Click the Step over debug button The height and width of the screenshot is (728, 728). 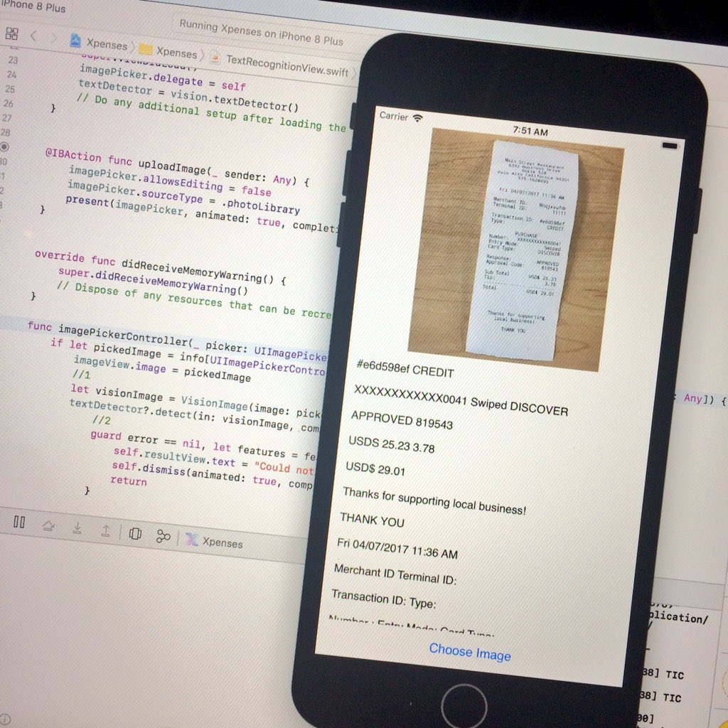[48, 526]
